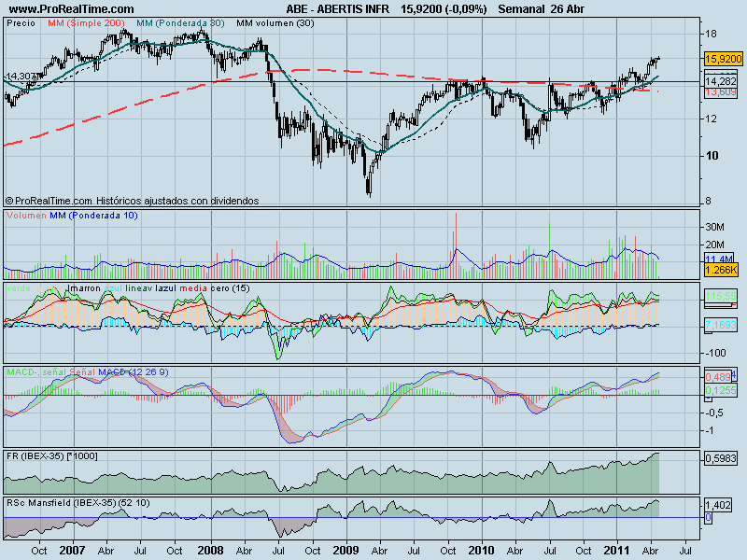Select the 14,307 horizontal line label
Image resolution: width=747 pixels, height=560 pixels.
pyautogui.click(x=20, y=77)
